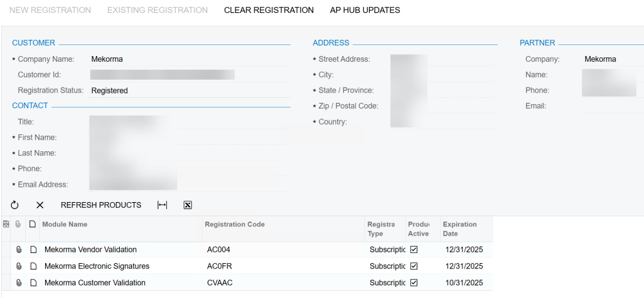Toggle Product Active for Mekorma Vendor Validation
This screenshot has width=644, height=298.
(x=414, y=250)
